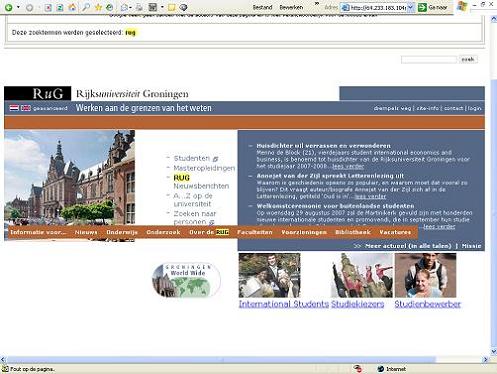Open the Bewerken menu
Viewport: 497px width, 374px height.
pos(291,7)
